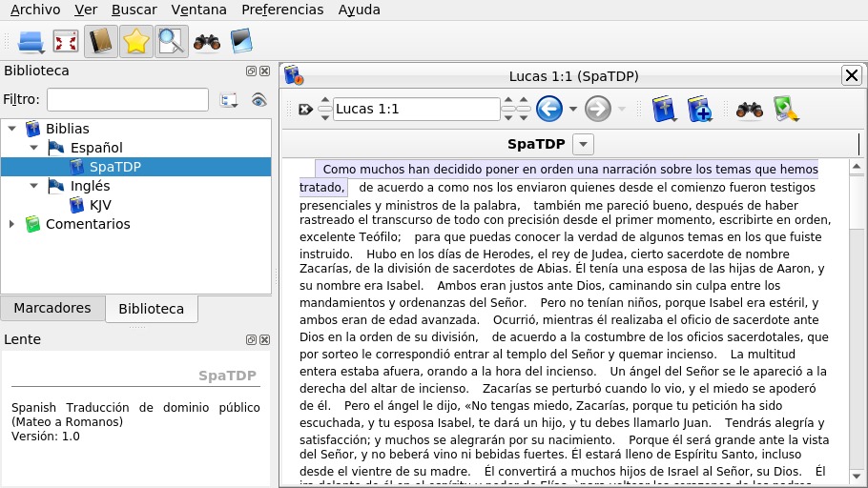Collapse the Biblias tree node

pyautogui.click(x=11, y=129)
